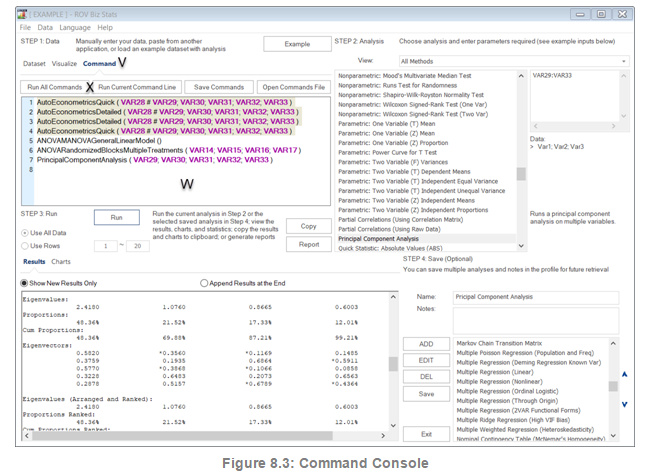This screenshot has height=474, width=647.
Task: Select the Use Rows radio button
Action: tap(26, 245)
